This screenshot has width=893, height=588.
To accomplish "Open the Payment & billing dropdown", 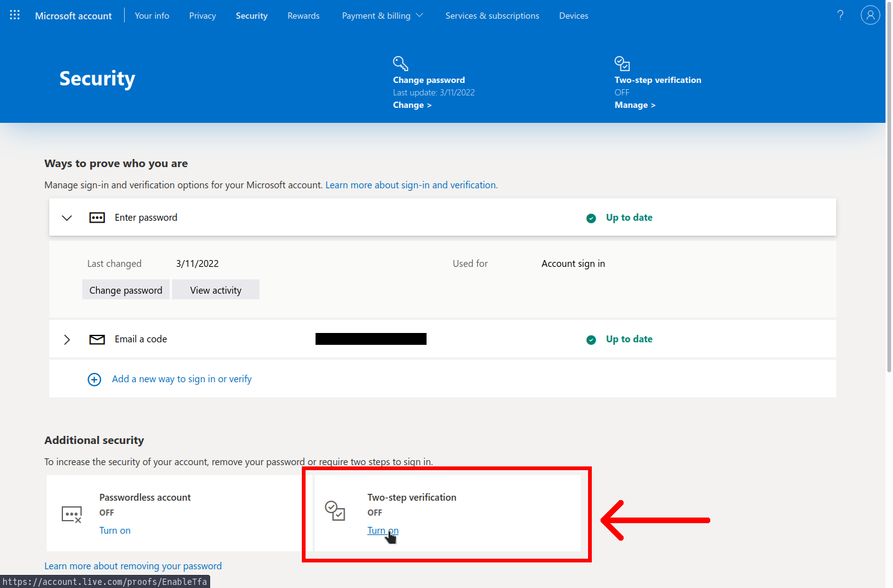I will pos(382,16).
